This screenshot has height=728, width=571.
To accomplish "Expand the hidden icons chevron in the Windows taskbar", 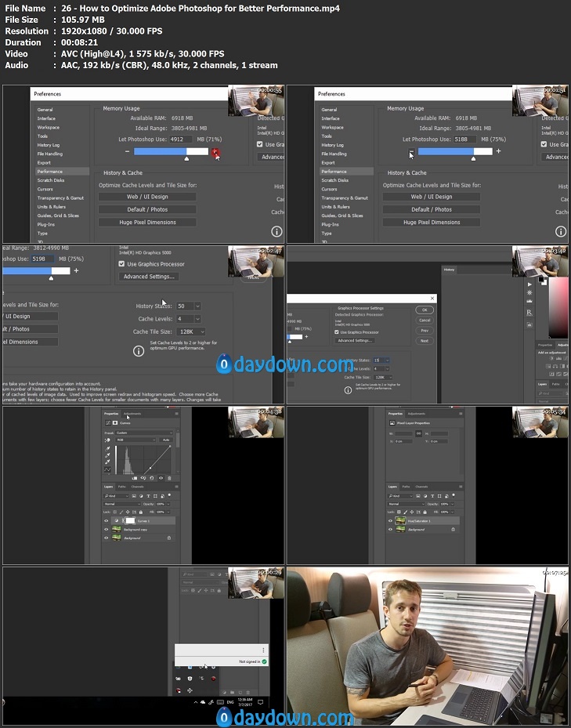I will 196,702.
